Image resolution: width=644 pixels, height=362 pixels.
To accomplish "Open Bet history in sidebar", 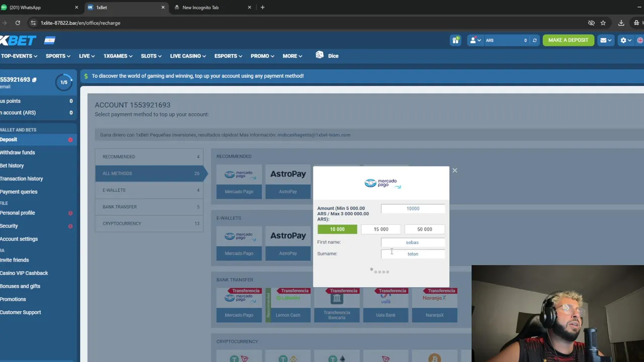I will click(x=38, y=165).
